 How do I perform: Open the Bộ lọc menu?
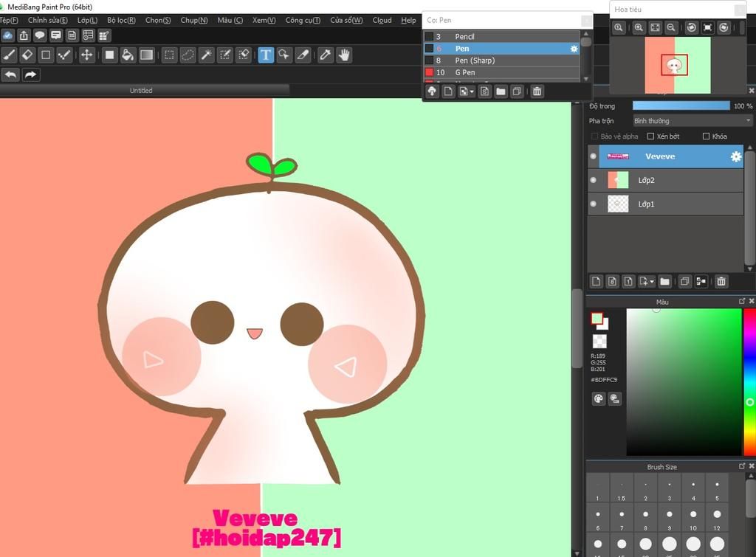pyautogui.click(x=122, y=20)
